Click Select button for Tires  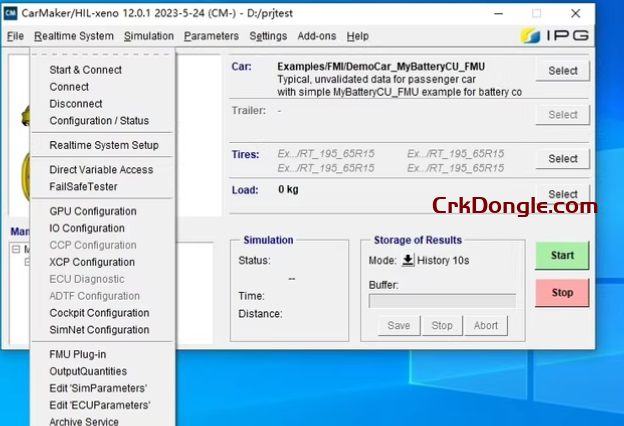563,158
